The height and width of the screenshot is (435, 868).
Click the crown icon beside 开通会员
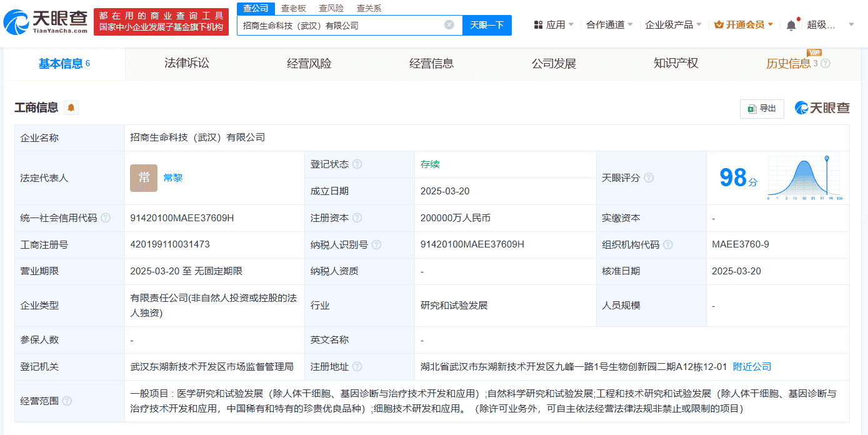pos(720,24)
